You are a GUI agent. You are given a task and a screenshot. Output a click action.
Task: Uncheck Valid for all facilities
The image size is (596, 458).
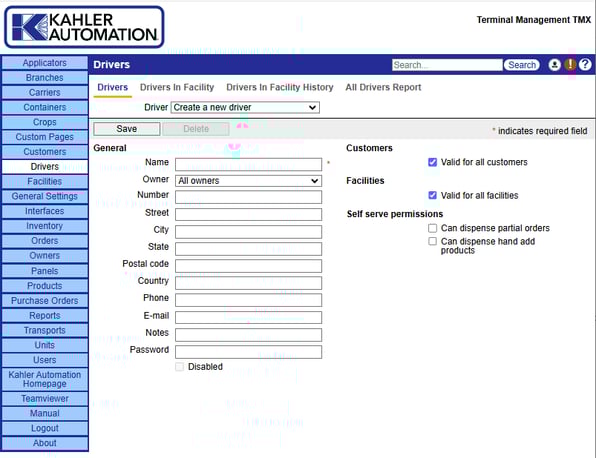point(432,195)
